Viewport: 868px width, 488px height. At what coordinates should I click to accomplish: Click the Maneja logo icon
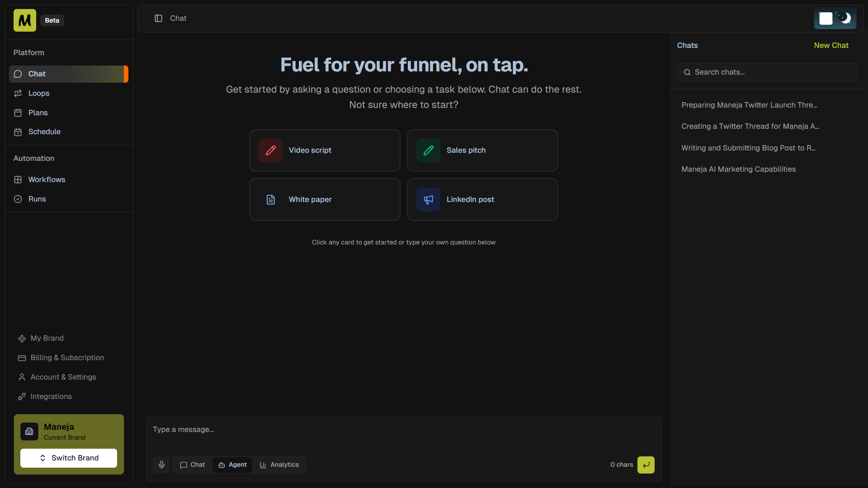pos(24,20)
